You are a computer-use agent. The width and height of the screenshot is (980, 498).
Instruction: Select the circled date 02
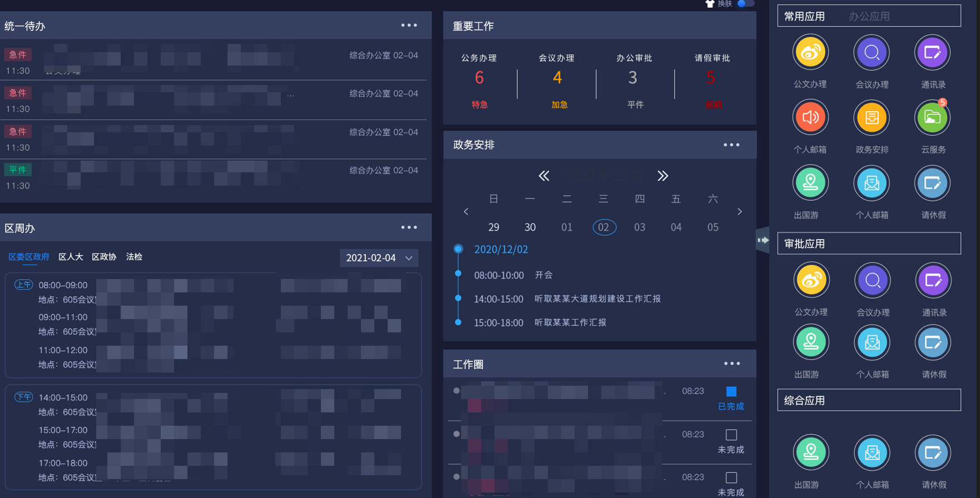[x=604, y=227]
